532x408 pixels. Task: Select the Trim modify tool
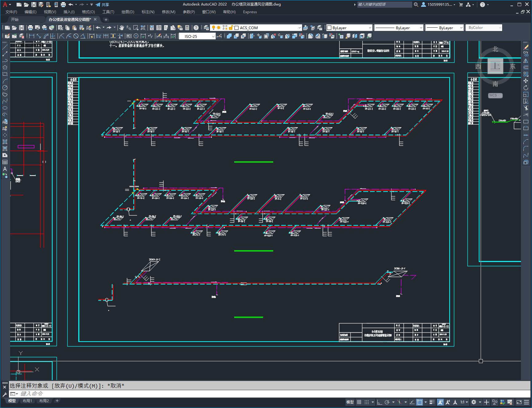(526, 108)
